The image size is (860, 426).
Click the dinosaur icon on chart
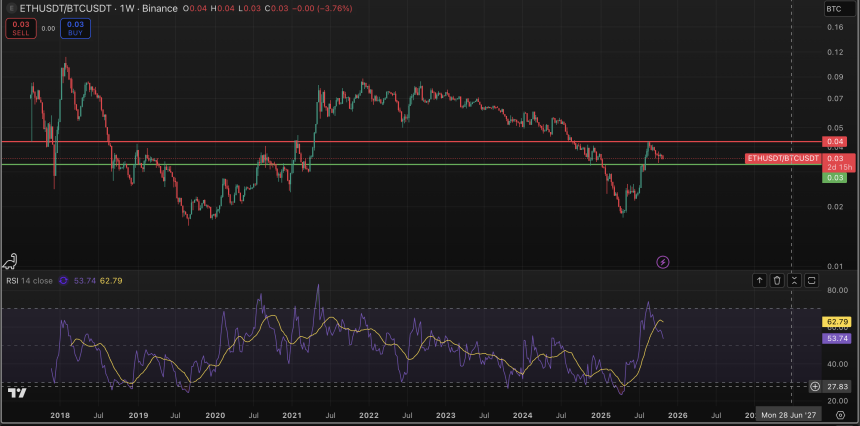10,261
